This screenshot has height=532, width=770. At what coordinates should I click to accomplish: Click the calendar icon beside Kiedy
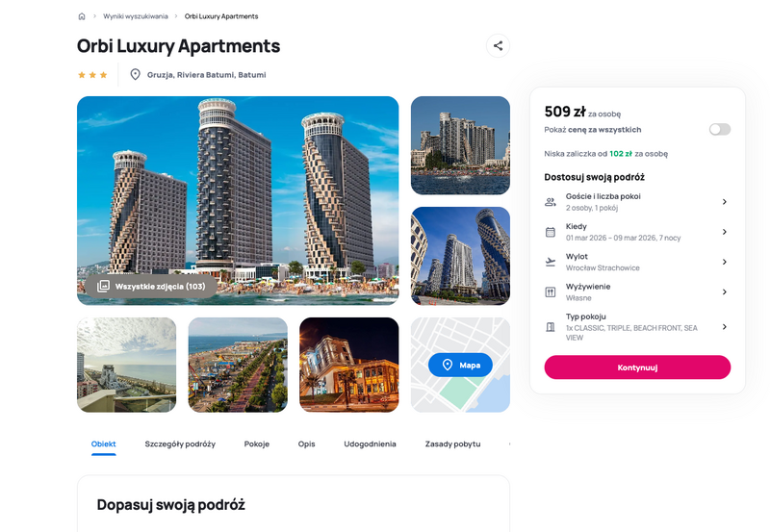[x=551, y=232]
